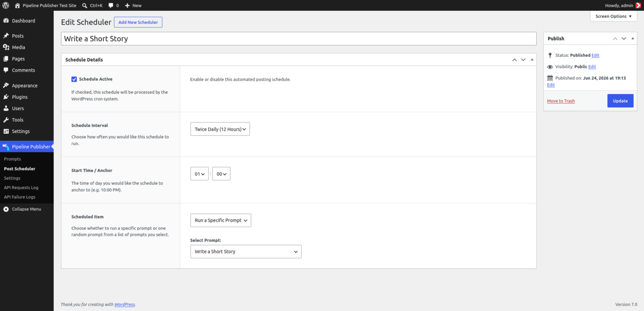Open the start hour dropdown

[x=200, y=174]
